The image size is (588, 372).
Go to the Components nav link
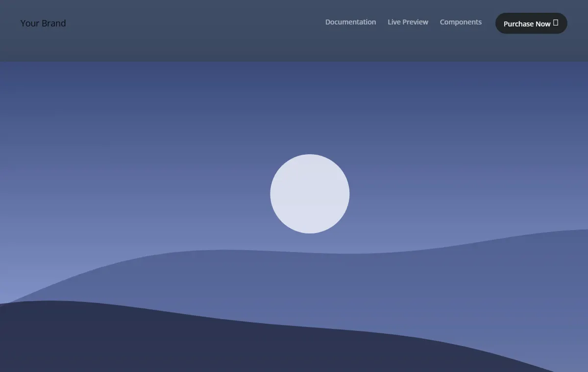461,22
